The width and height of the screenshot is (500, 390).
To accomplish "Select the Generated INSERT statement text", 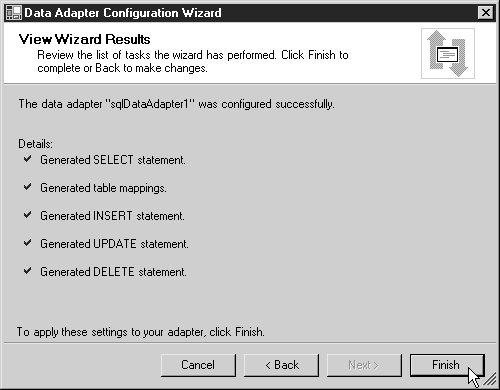I will (112, 216).
